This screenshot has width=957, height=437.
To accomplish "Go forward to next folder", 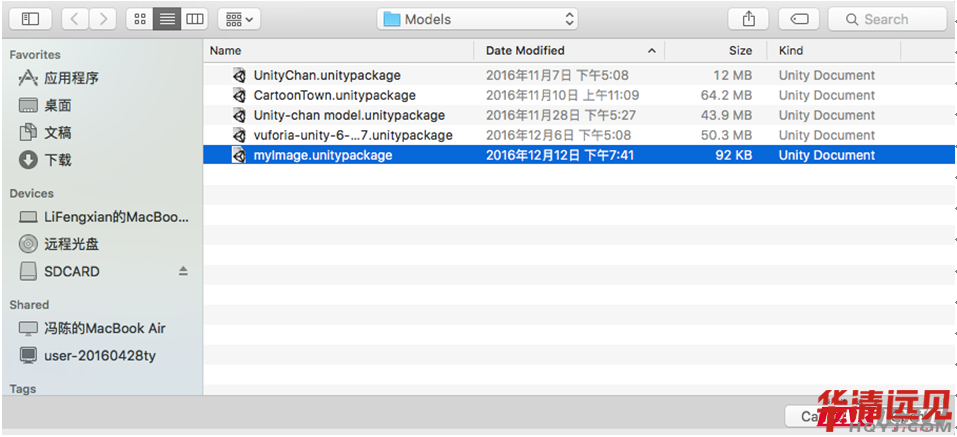I will pos(102,19).
